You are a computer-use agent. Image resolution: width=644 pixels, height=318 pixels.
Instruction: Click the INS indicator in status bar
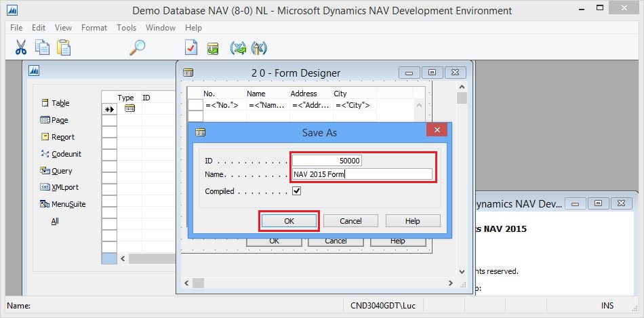click(x=607, y=306)
